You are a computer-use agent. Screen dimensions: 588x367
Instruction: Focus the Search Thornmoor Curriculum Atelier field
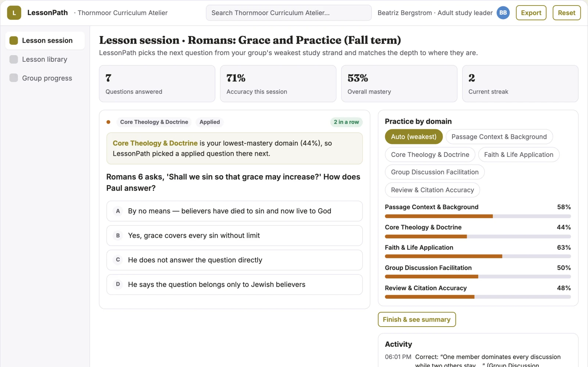(x=288, y=13)
